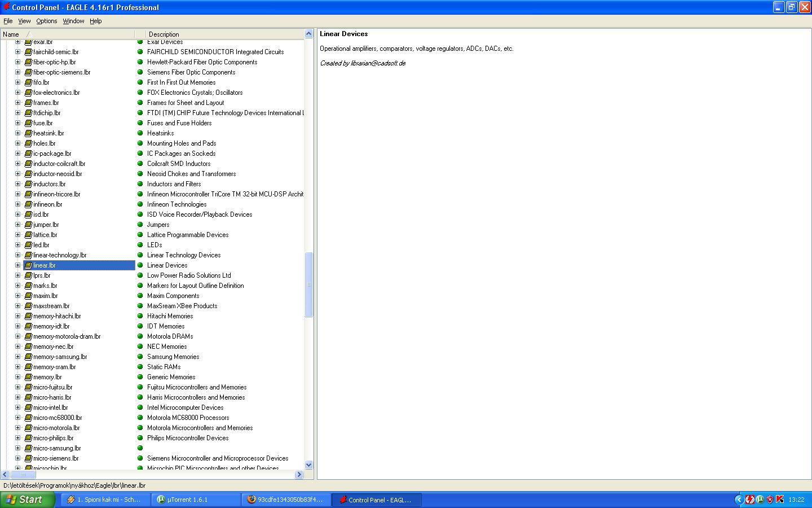This screenshot has height=508, width=812.
Task: Click the Kaspersky tray icon
Action: pos(780,500)
